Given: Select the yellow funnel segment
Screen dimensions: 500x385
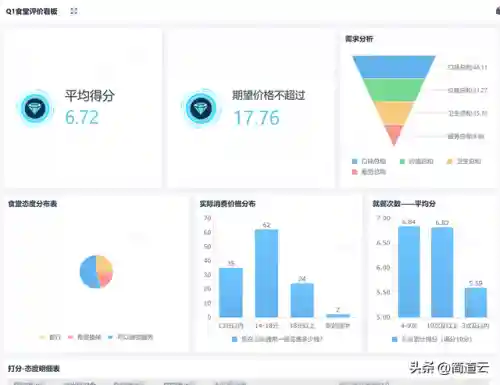Looking at the screenshot, I should click(394, 113).
